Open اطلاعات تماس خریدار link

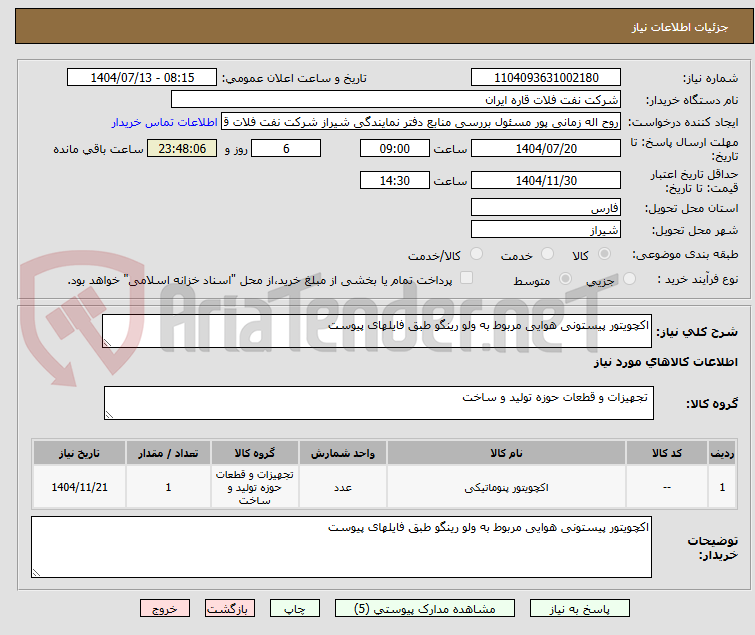[165, 122]
